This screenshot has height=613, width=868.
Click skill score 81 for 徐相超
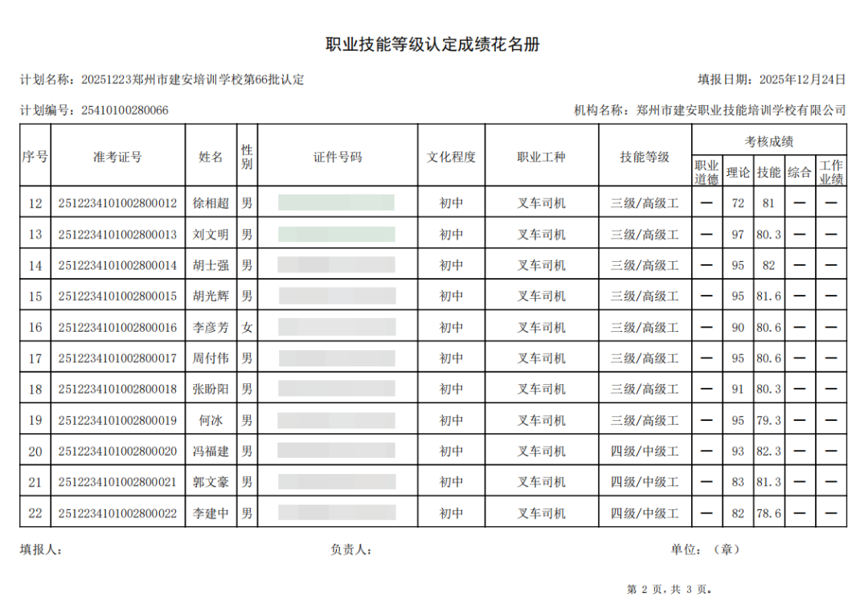(768, 203)
